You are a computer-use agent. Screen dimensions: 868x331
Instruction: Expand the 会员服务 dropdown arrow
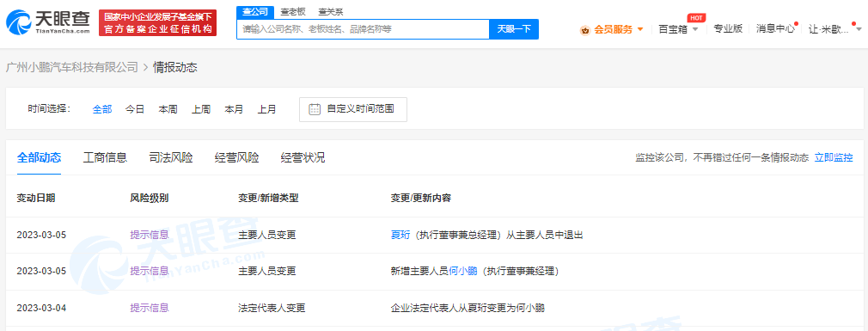pyautogui.click(x=640, y=29)
